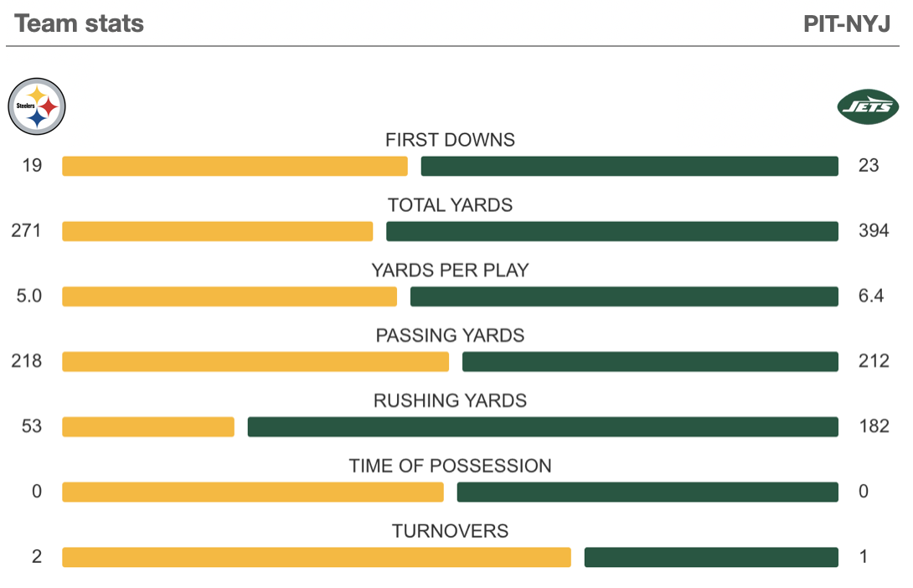Click Jets Time of Possession bar
This screenshot has width=913, height=588.
pyautogui.click(x=647, y=493)
